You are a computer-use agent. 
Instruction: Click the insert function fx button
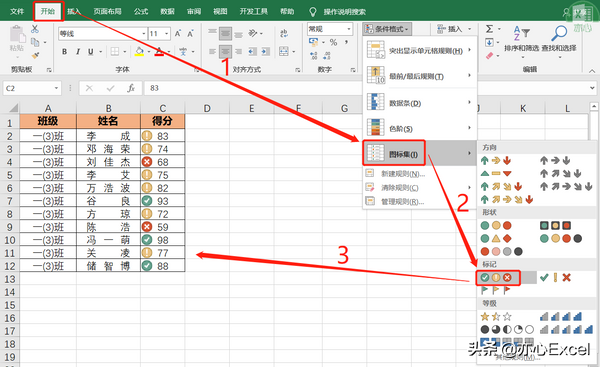[x=131, y=88]
